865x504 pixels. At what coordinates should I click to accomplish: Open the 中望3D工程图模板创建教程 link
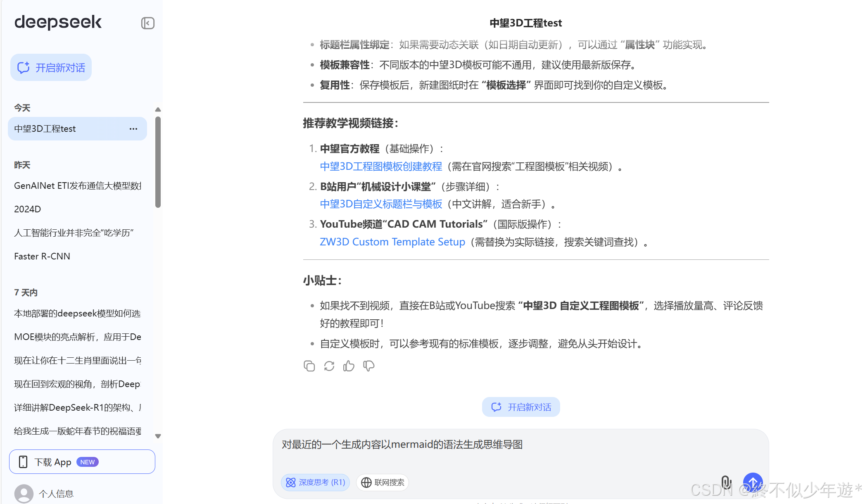click(x=381, y=166)
